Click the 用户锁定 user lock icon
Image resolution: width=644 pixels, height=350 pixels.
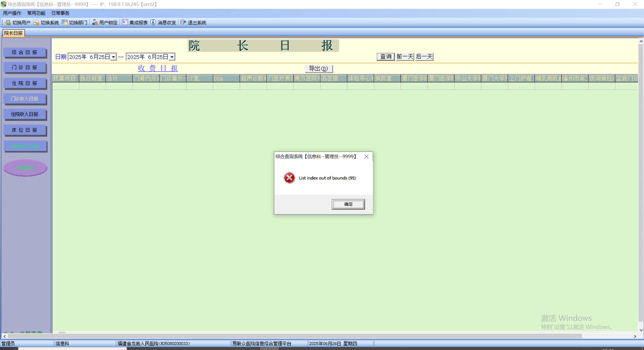[95, 23]
